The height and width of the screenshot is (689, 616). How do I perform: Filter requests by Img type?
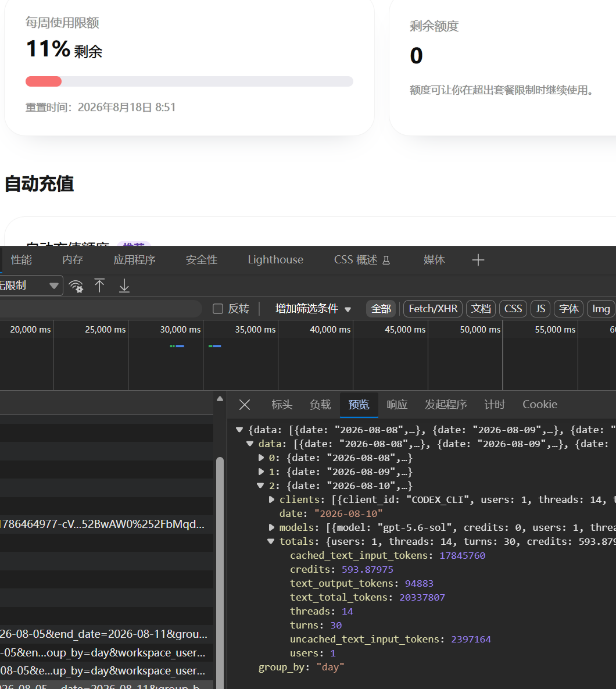click(x=601, y=309)
